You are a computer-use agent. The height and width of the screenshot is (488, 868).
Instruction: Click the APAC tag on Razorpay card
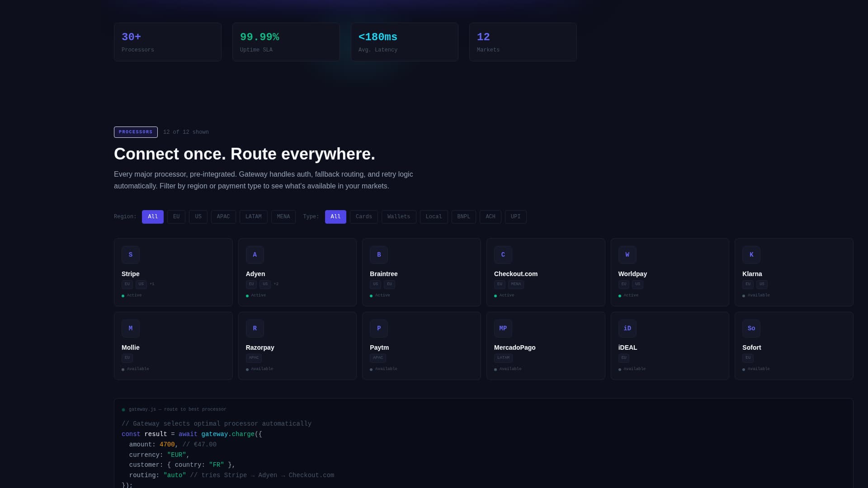(254, 358)
